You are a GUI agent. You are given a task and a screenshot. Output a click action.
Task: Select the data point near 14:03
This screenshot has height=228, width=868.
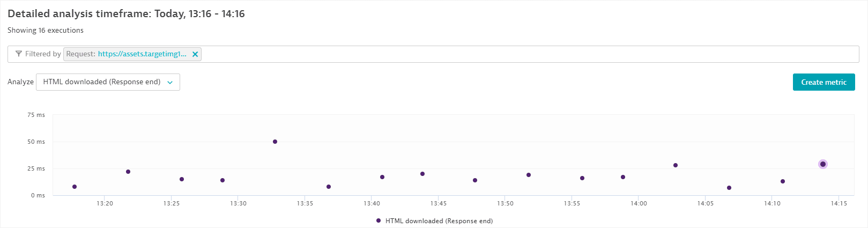pyautogui.click(x=676, y=165)
